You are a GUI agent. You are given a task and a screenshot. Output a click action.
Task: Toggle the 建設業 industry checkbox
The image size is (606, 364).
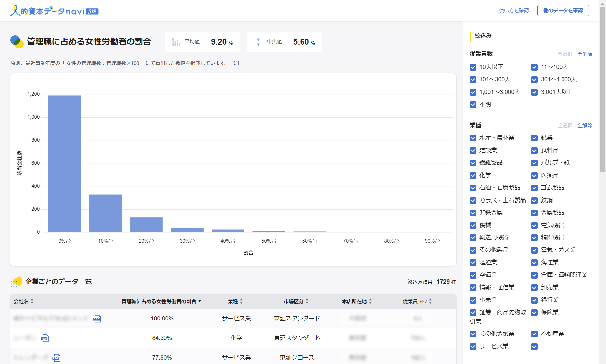tap(473, 151)
